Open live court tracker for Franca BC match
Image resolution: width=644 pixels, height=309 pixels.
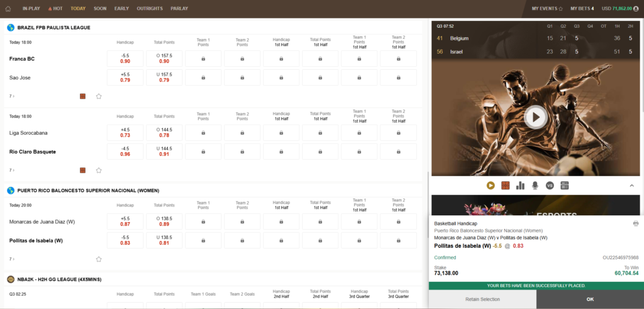point(83,96)
